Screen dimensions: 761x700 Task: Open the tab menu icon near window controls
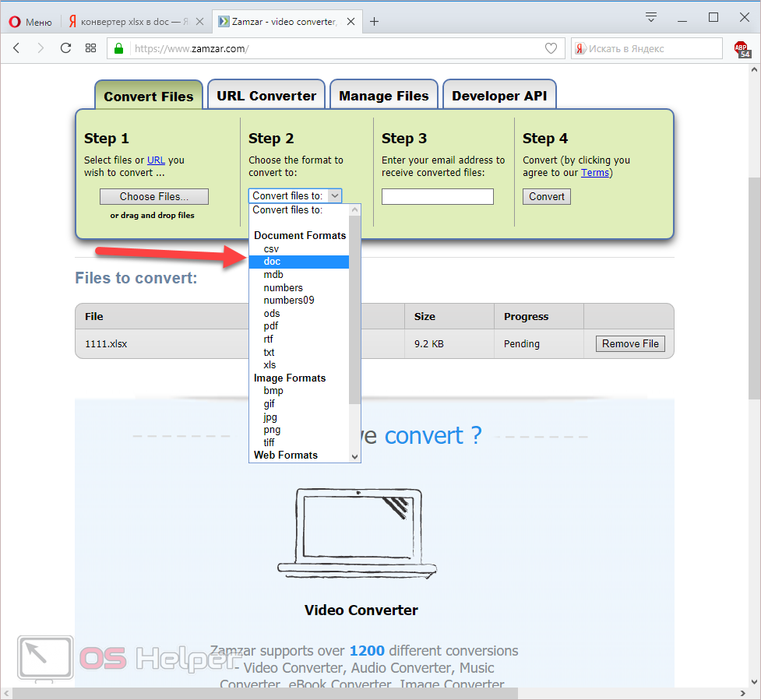651,17
